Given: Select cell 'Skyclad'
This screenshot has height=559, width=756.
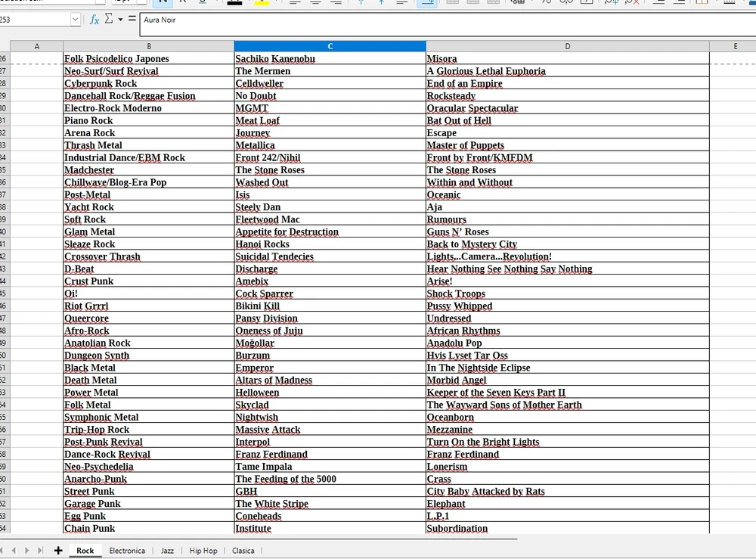Looking at the screenshot, I should 330,405.
